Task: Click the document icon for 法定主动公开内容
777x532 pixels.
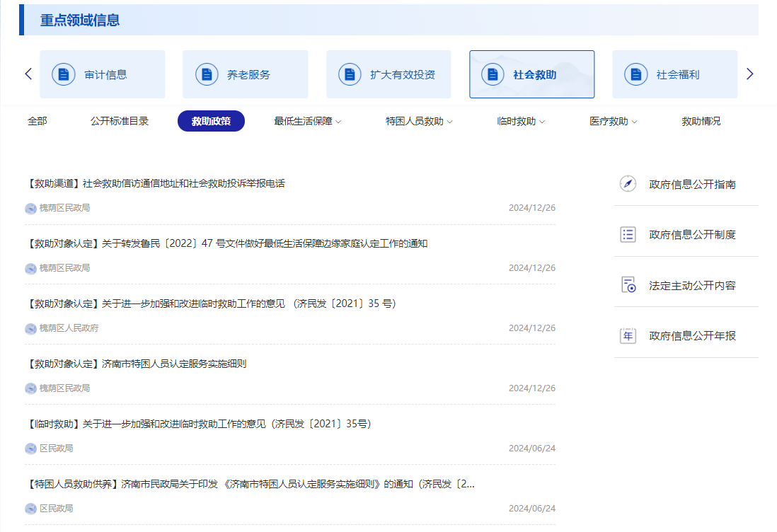Action: pos(628,285)
